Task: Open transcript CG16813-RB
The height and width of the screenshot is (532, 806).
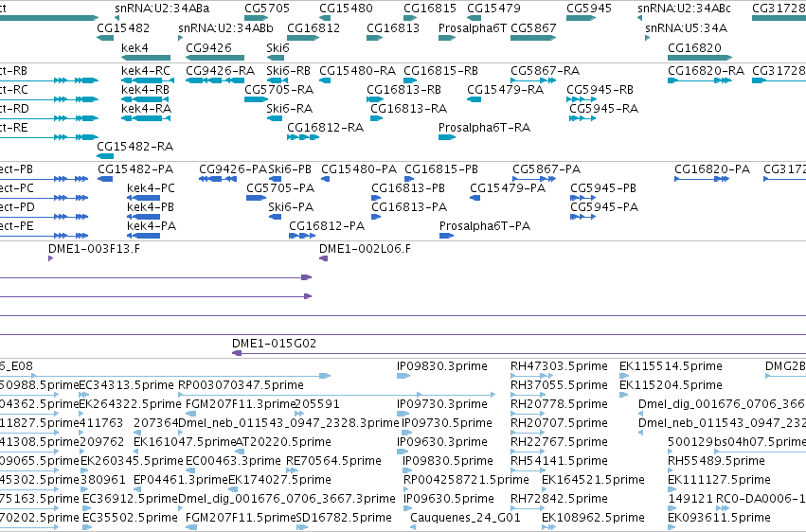Action: [403, 89]
